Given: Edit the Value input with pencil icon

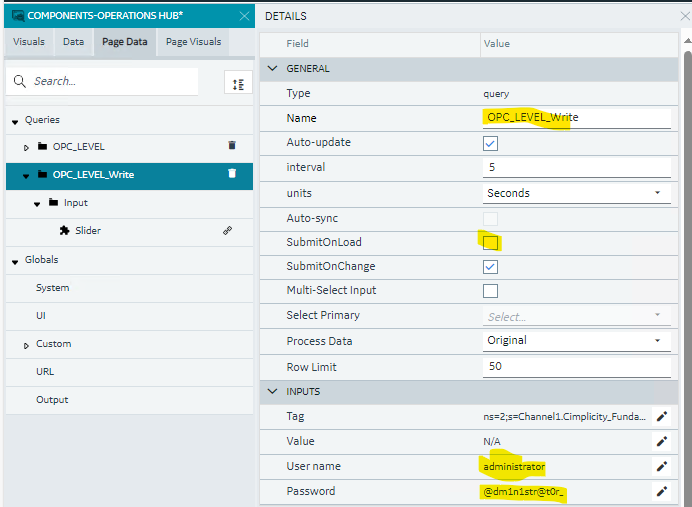Looking at the screenshot, I should [x=662, y=441].
